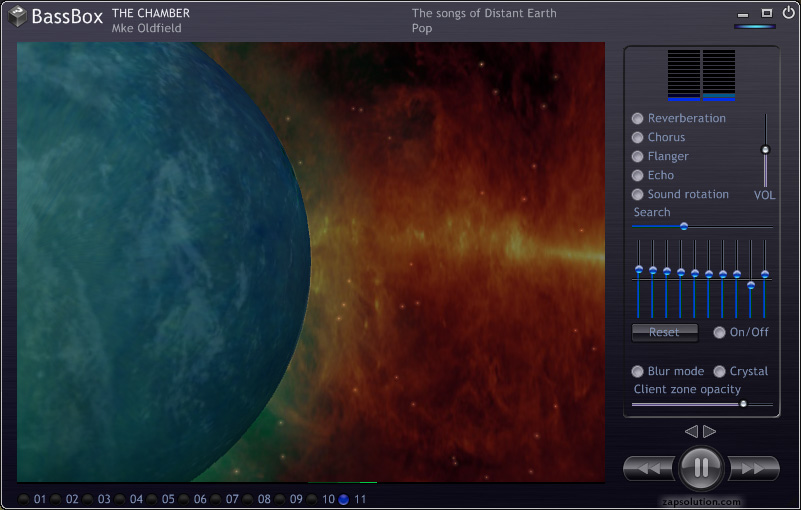Click the small right triangle above the pause button
This screenshot has height=510, width=801.
[x=710, y=431]
